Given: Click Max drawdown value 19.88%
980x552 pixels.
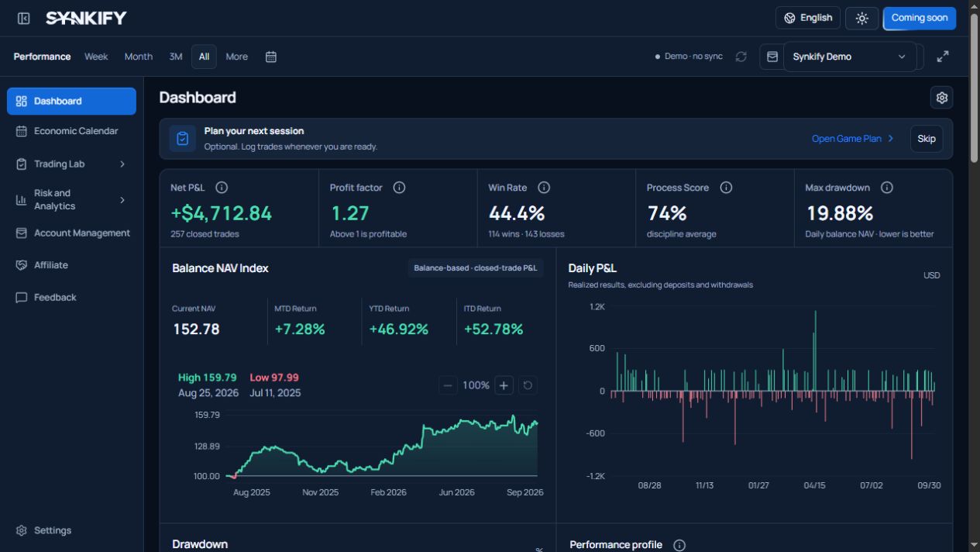Looking at the screenshot, I should point(840,213).
